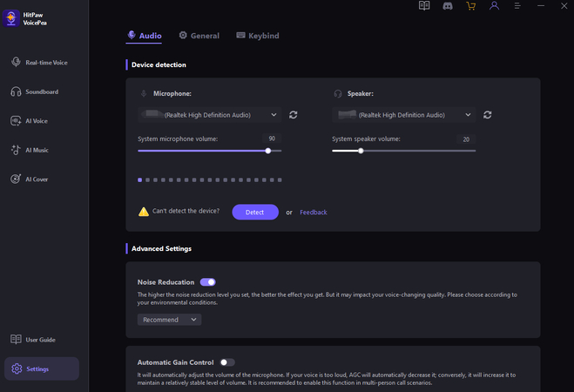Click the system speaker volume slider handle
Image resolution: width=574 pixels, height=392 pixels.
(x=361, y=151)
